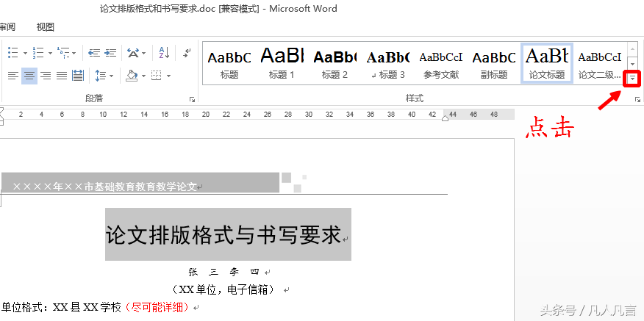
Task: Apply bulleted list formatting
Action: pos(13,53)
